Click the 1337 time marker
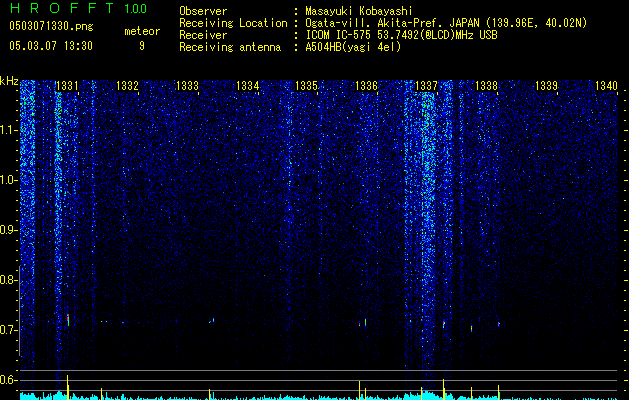The width and height of the screenshot is (629, 400). 426,85
